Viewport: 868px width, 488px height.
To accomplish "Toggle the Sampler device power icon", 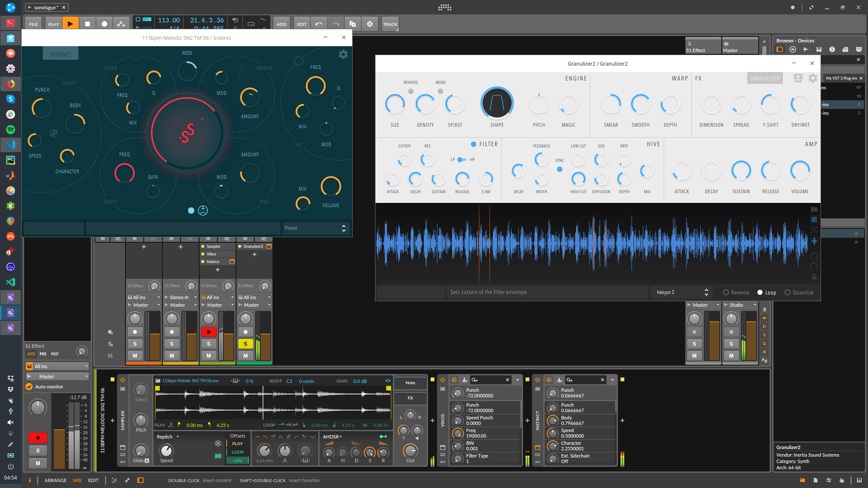I will pos(122,380).
